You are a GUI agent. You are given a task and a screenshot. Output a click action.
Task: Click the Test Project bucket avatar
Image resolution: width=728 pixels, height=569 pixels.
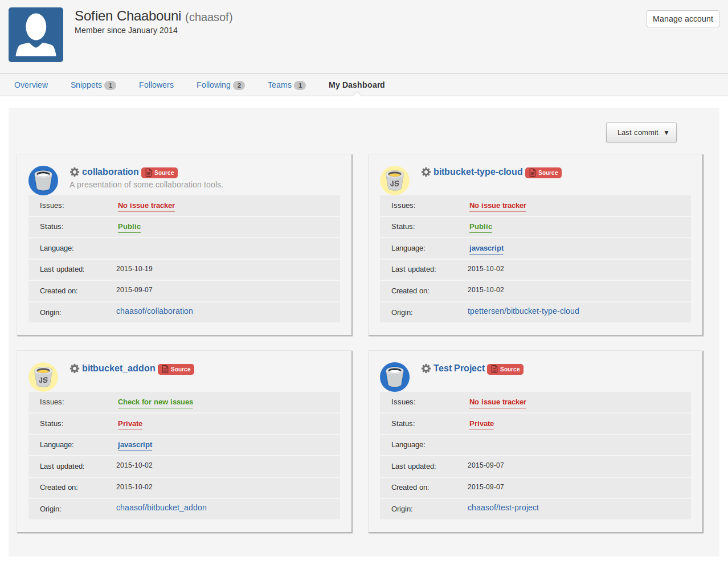(395, 377)
